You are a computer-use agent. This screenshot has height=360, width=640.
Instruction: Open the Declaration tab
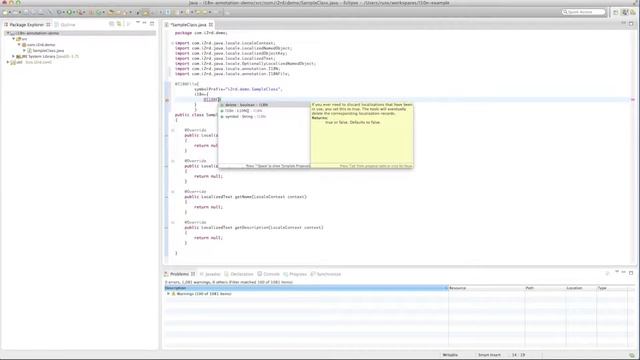click(239, 274)
